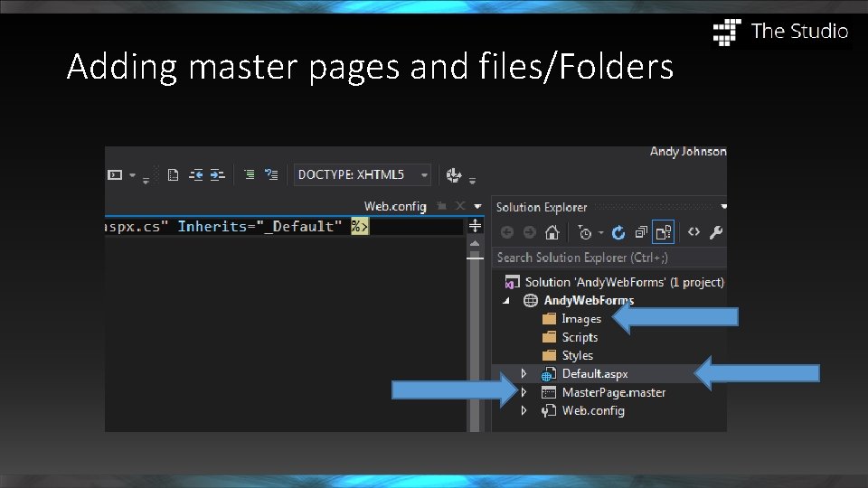Click the browser validation icon after DOCTYPE

pos(454,174)
